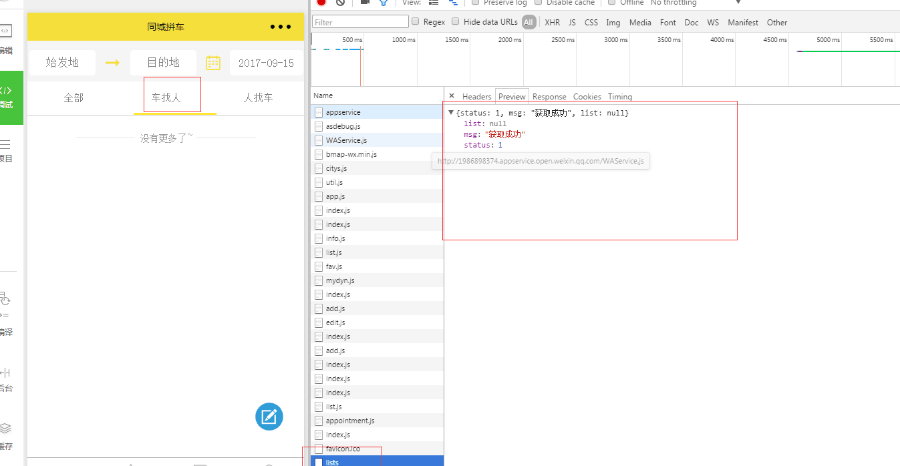
Task: Check Disable cache
Action: [x=538, y=2]
